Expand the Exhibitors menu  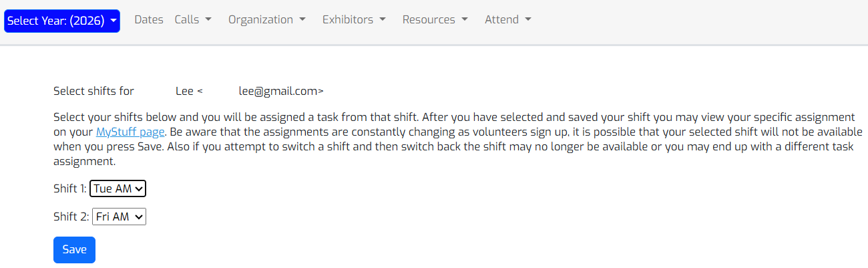coord(355,19)
